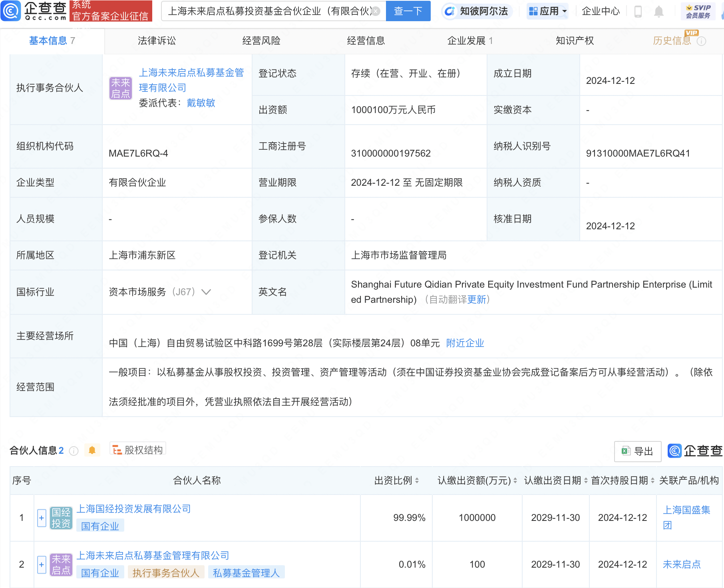This screenshot has height=588, width=724.
Task: Toggle the partner monitoring bell icon
Action: tap(92, 450)
